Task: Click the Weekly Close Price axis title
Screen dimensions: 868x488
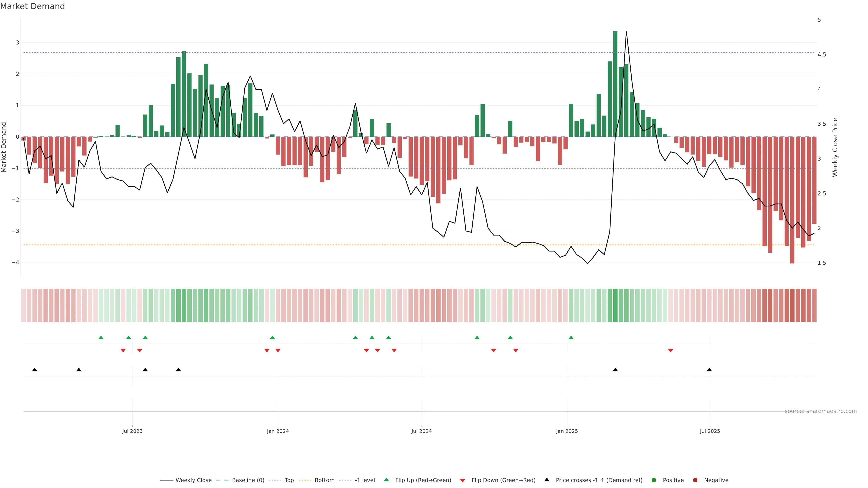Action: (x=835, y=147)
